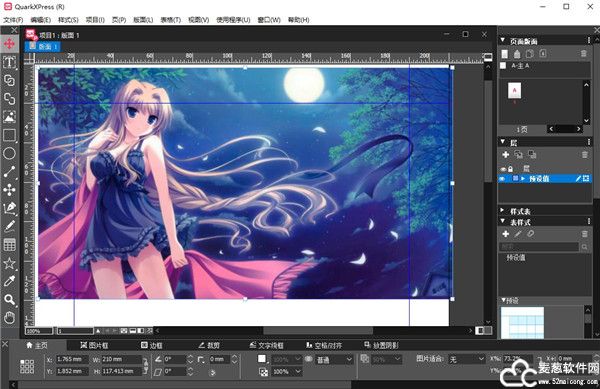
Task: Open the 文件(F) menu
Action: point(13,20)
